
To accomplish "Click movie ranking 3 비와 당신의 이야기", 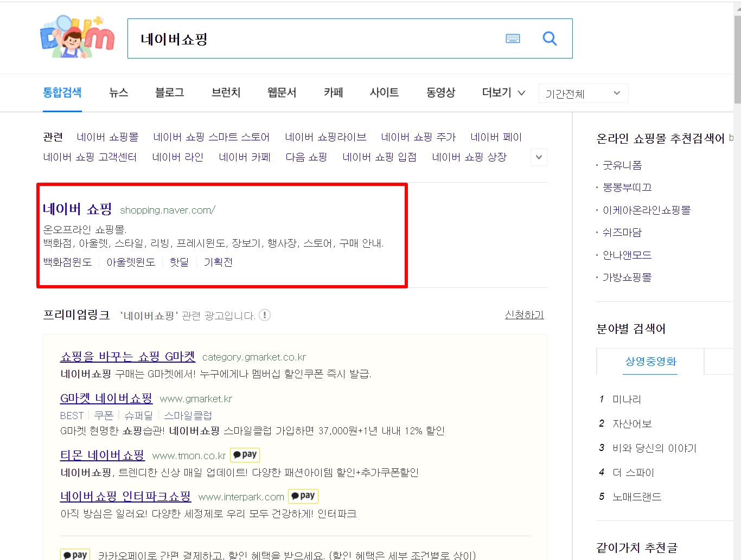I will click(654, 448).
